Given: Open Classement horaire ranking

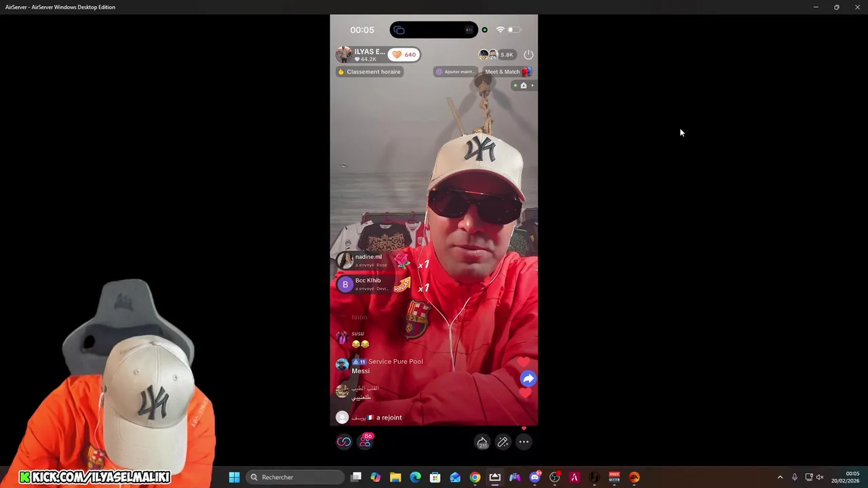Looking at the screenshot, I should [370, 72].
